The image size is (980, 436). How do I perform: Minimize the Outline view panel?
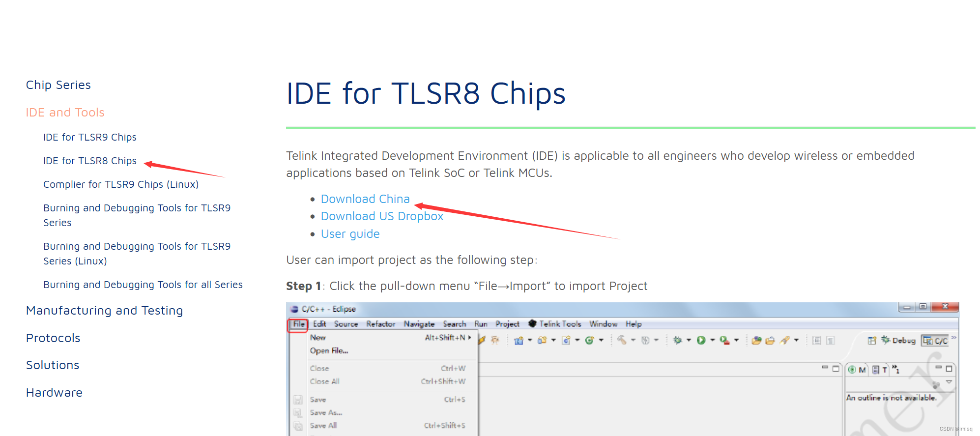pos(938,368)
